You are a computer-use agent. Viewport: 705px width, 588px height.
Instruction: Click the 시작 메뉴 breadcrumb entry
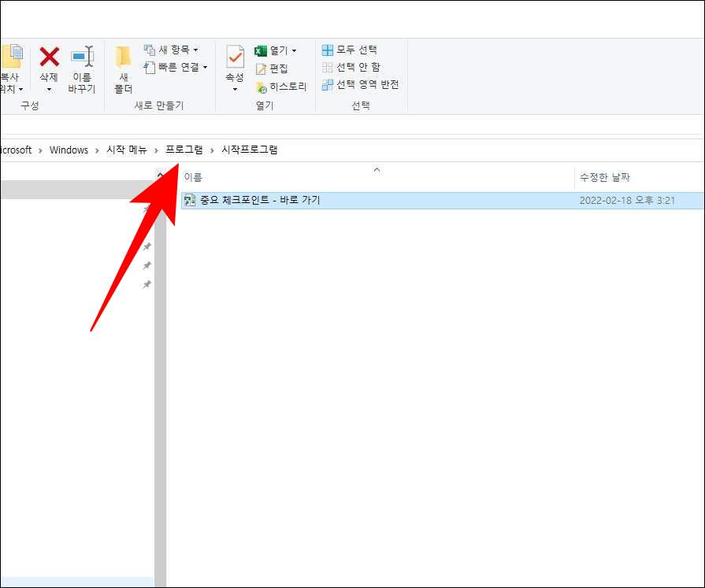click(126, 150)
